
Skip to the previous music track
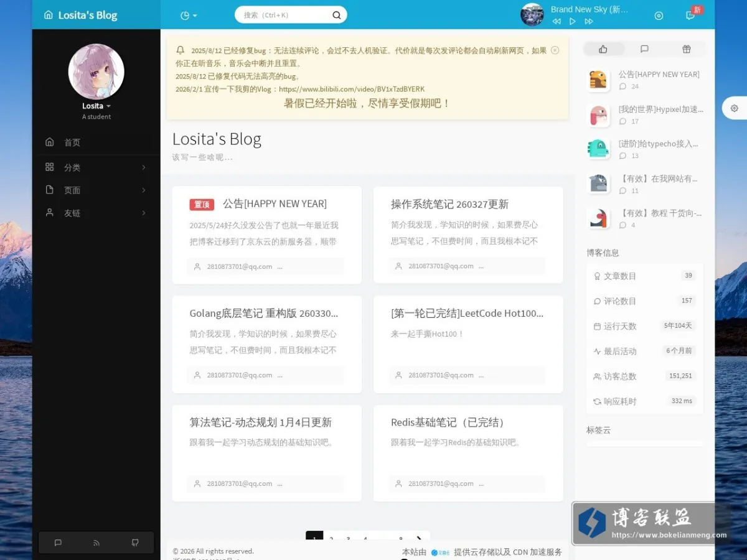tap(557, 21)
